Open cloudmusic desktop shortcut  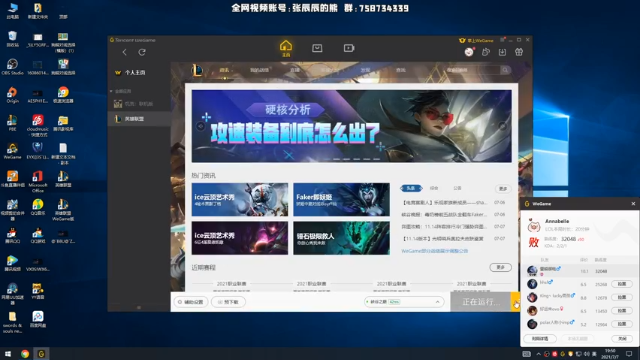coord(38,125)
